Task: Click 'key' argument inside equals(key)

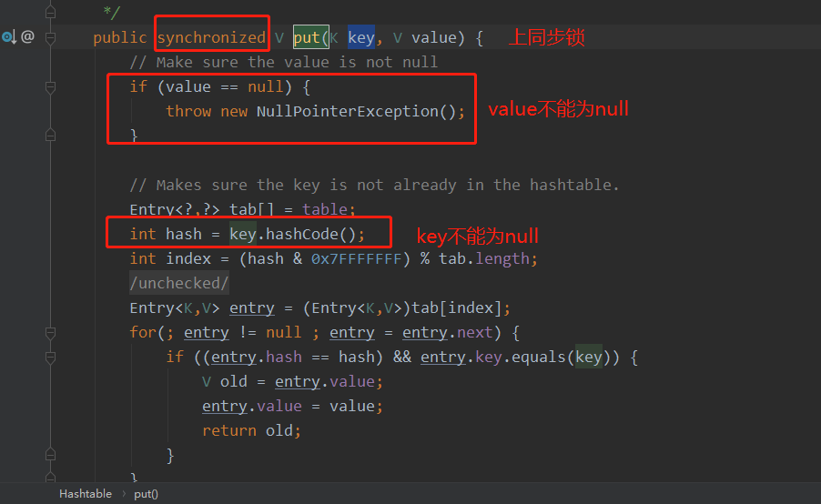Action: pos(589,357)
